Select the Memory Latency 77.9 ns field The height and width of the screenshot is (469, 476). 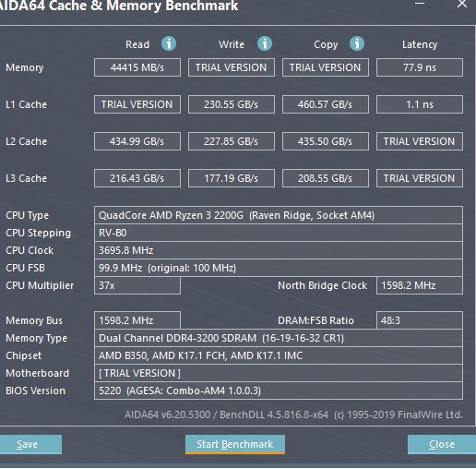[x=420, y=67]
